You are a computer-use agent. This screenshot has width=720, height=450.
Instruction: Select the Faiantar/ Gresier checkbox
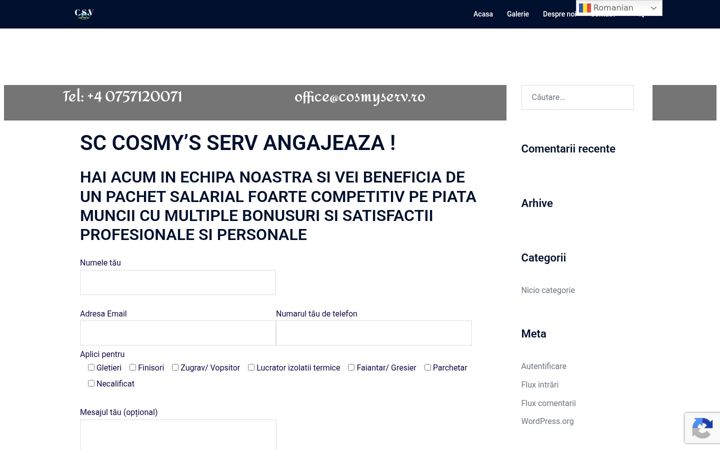[x=351, y=367]
